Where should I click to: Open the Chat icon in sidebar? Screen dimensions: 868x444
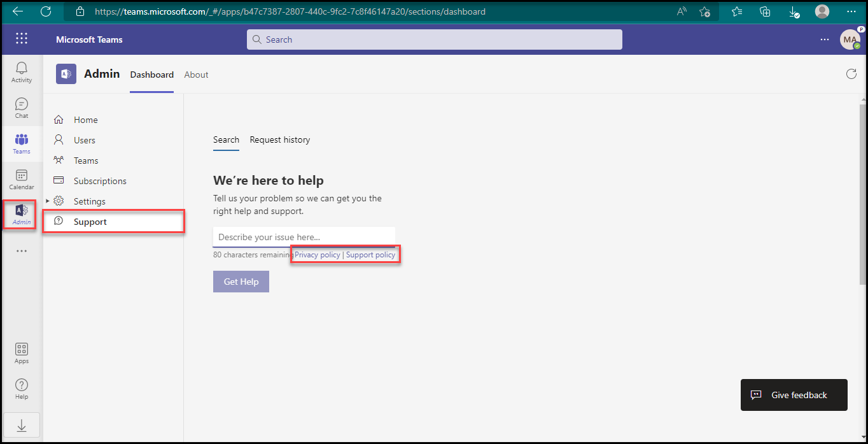click(x=22, y=108)
